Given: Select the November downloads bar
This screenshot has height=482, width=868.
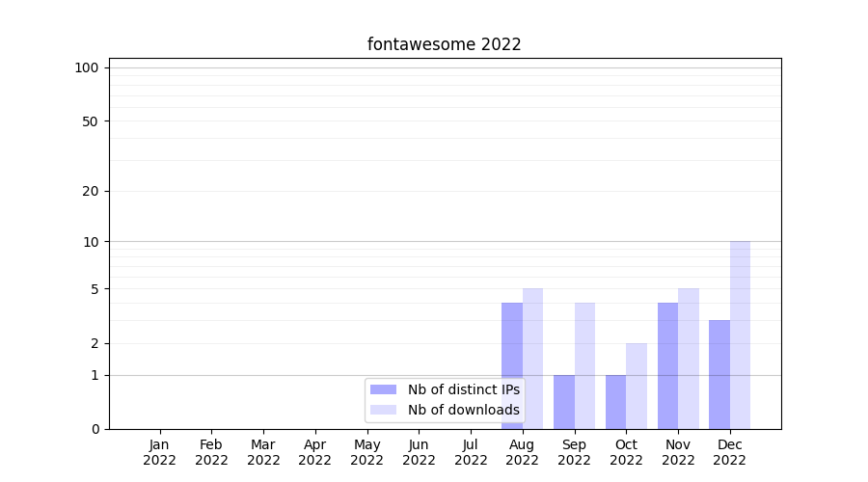Looking at the screenshot, I should 689,359.
